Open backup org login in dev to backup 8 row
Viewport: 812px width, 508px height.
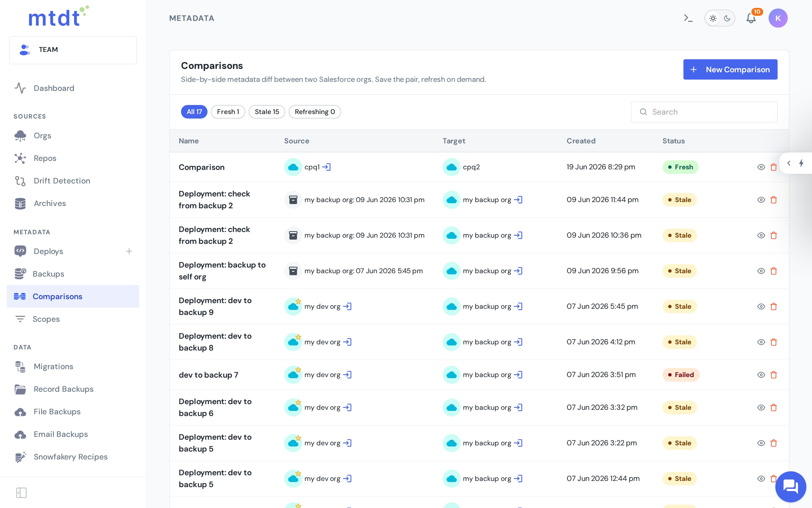click(x=518, y=342)
